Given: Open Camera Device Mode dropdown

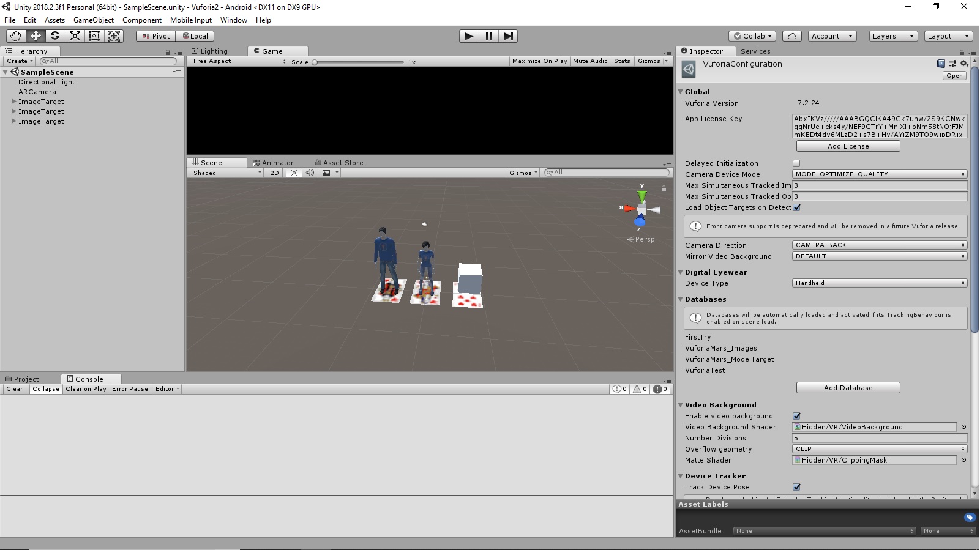Looking at the screenshot, I should pos(880,174).
